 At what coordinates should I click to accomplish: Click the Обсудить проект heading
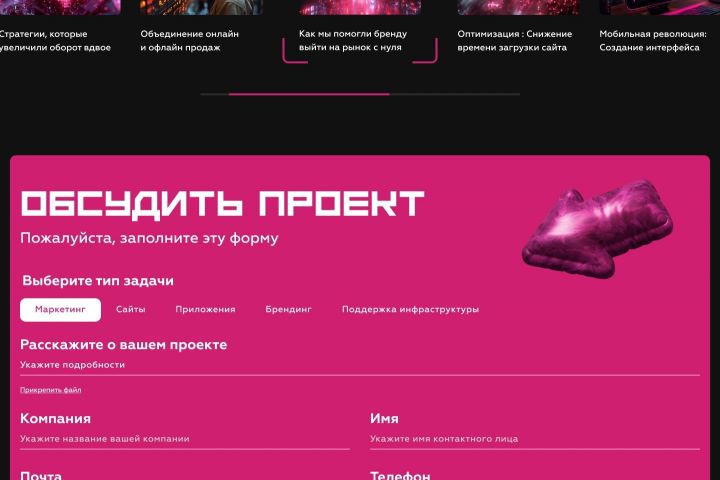click(x=222, y=204)
